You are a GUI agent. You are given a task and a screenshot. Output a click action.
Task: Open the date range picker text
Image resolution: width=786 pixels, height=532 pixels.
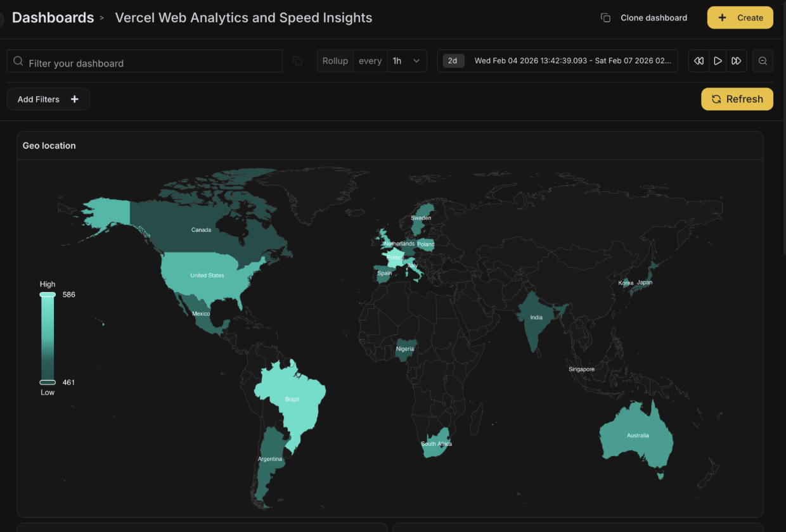pyautogui.click(x=573, y=61)
